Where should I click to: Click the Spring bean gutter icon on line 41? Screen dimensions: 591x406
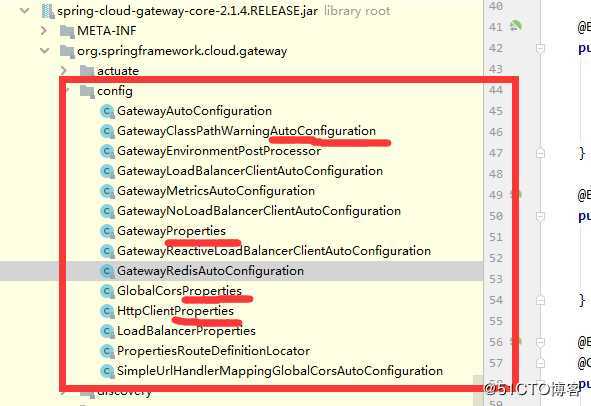pyautogui.click(x=516, y=26)
